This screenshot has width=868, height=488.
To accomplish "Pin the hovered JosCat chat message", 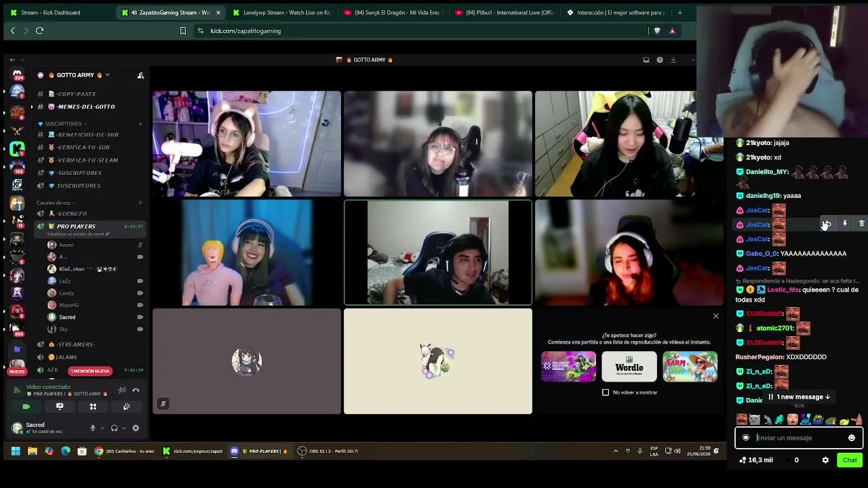I will coord(845,224).
